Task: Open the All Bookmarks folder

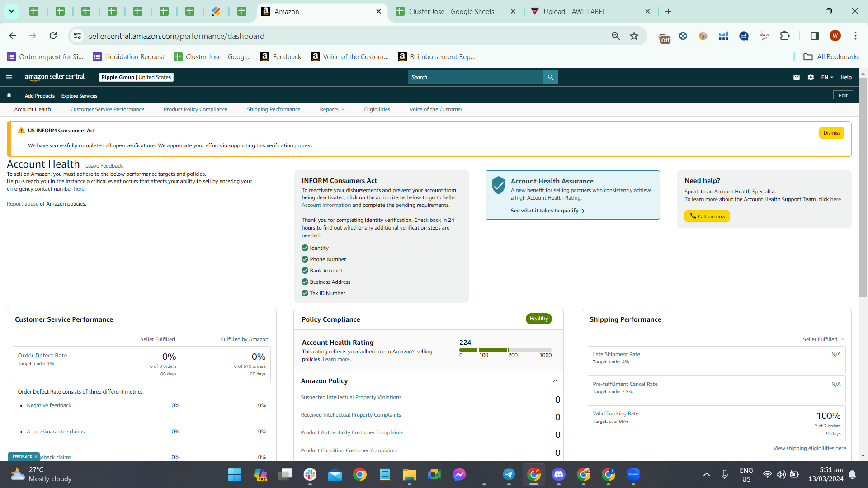Action: coord(832,56)
